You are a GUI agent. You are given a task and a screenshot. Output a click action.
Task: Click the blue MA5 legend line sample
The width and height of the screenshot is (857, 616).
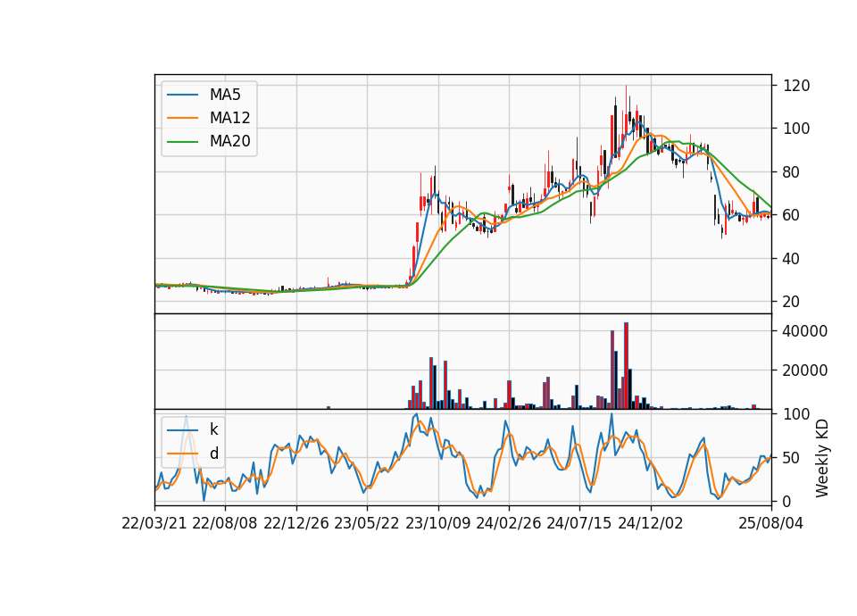pos(182,95)
